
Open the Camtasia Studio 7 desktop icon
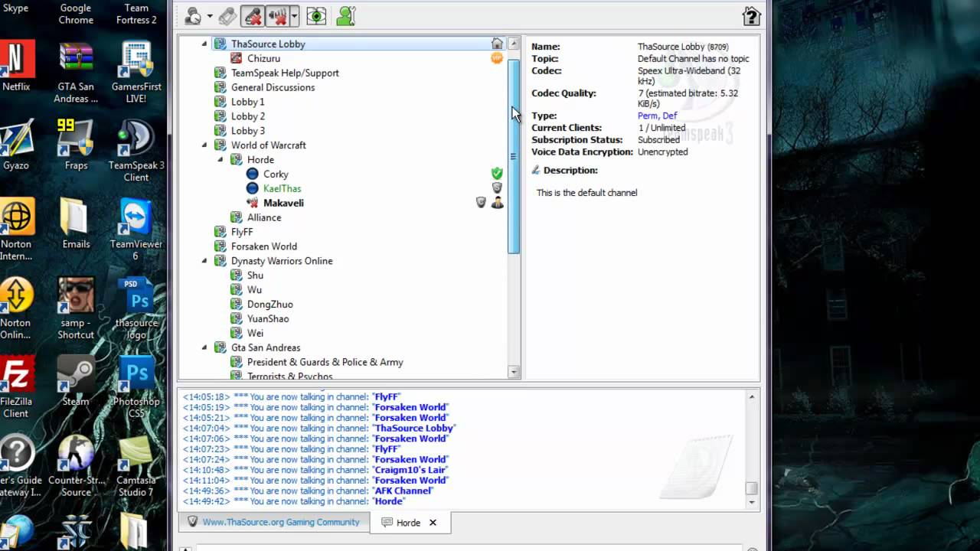136,466
